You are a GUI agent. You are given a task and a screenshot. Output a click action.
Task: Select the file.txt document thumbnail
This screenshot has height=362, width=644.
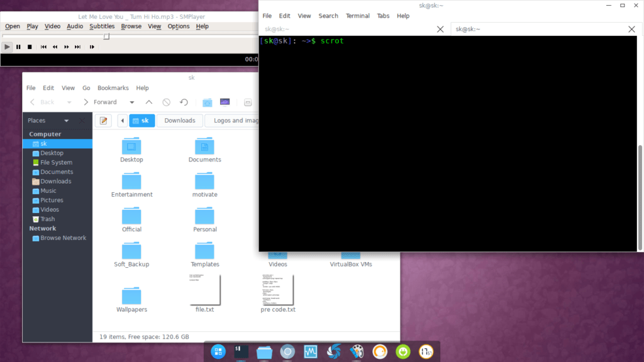[204, 290]
